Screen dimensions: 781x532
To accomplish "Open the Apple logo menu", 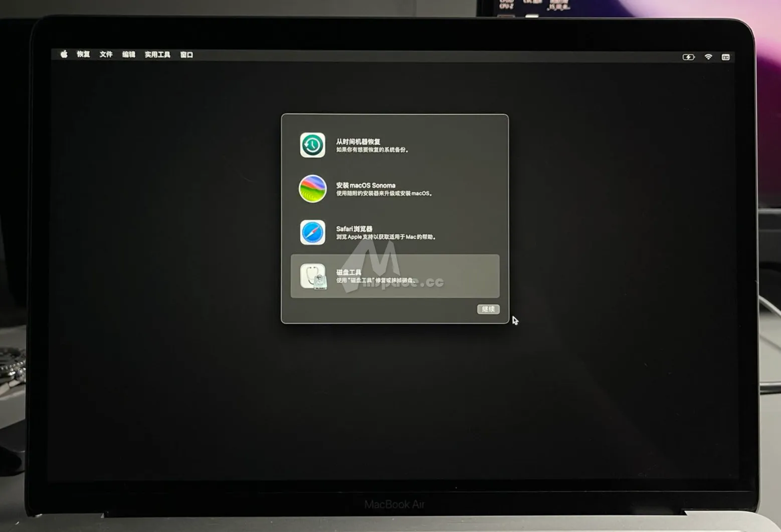I will [64, 54].
